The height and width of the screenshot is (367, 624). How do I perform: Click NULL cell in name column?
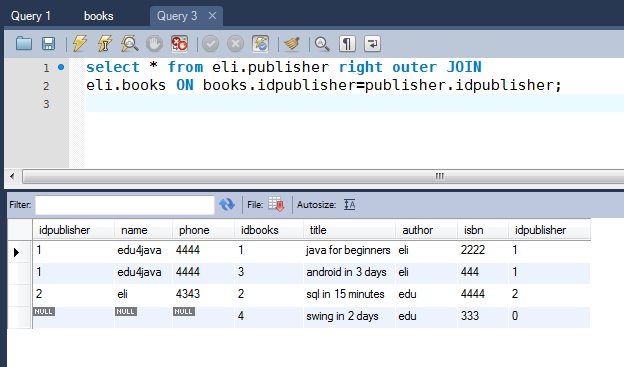pos(144,317)
